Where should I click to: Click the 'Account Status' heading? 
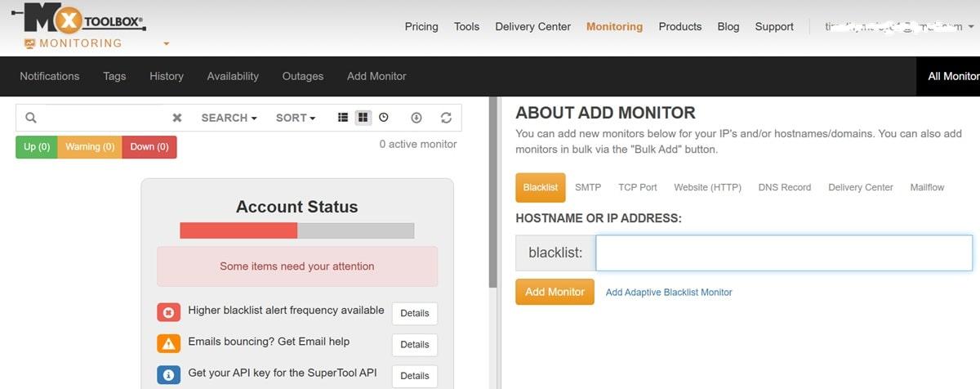point(297,207)
